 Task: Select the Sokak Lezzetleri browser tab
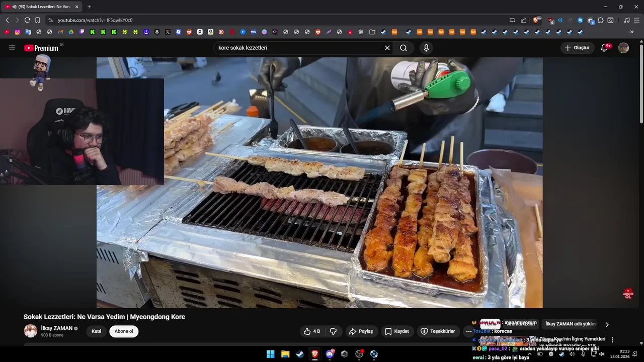tap(42, 7)
